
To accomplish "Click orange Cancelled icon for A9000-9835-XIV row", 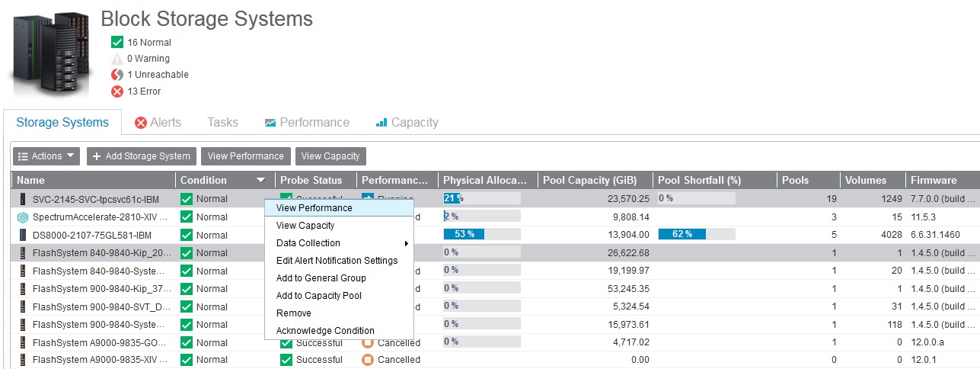I will coord(368,360).
